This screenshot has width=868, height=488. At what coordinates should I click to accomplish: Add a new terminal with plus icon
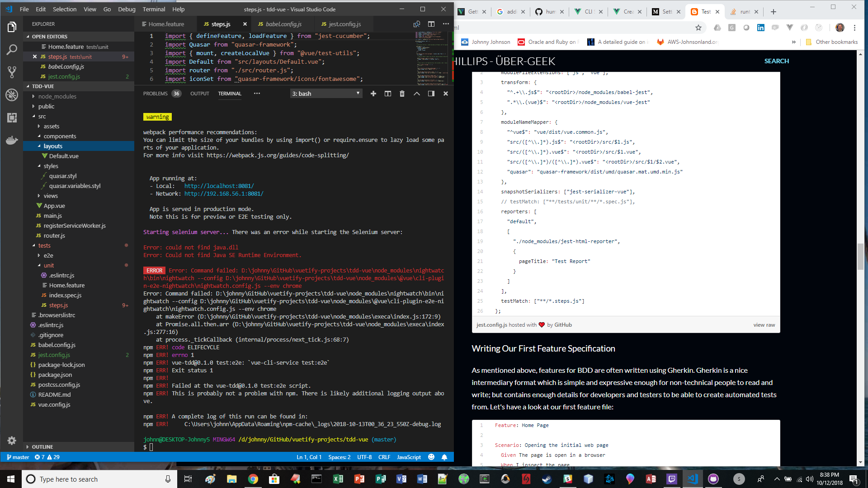(x=373, y=94)
